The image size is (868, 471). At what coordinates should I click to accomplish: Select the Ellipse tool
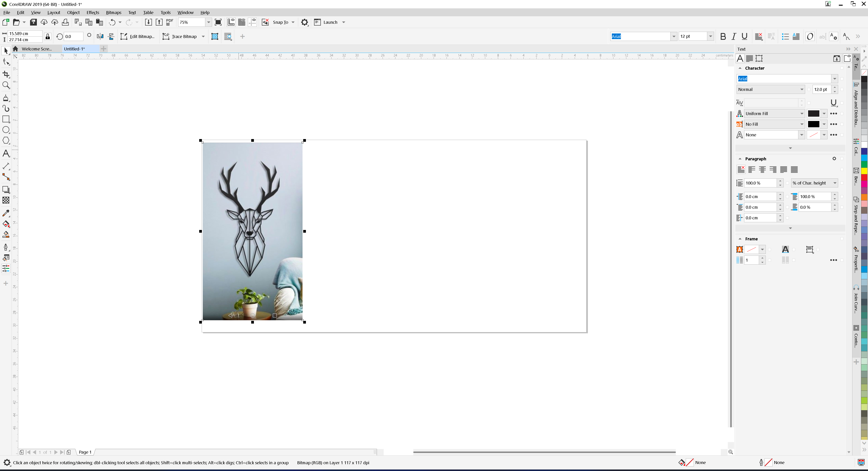pyautogui.click(x=6, y=130)
